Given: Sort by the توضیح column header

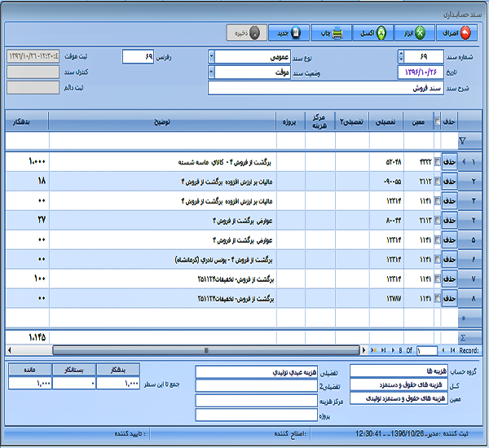Looking at the screenshot, I should click(162, 121).
